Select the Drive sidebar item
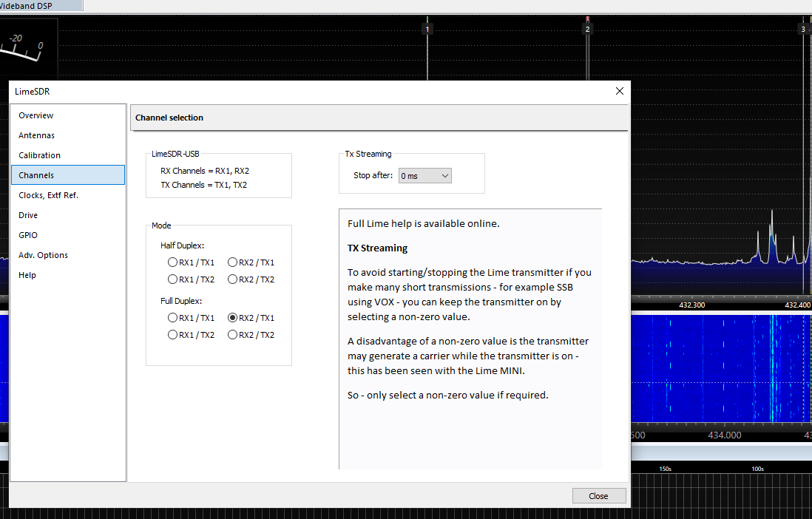812x519 pixels. tap(28, 215)
